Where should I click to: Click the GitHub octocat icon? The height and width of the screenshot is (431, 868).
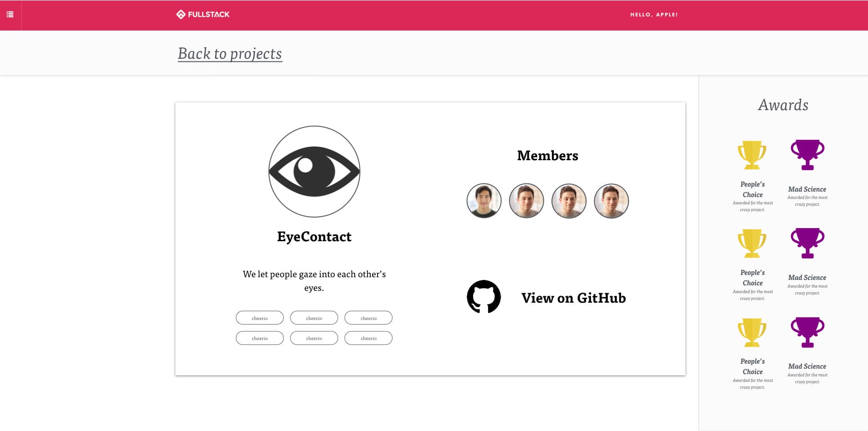(484, 297)
